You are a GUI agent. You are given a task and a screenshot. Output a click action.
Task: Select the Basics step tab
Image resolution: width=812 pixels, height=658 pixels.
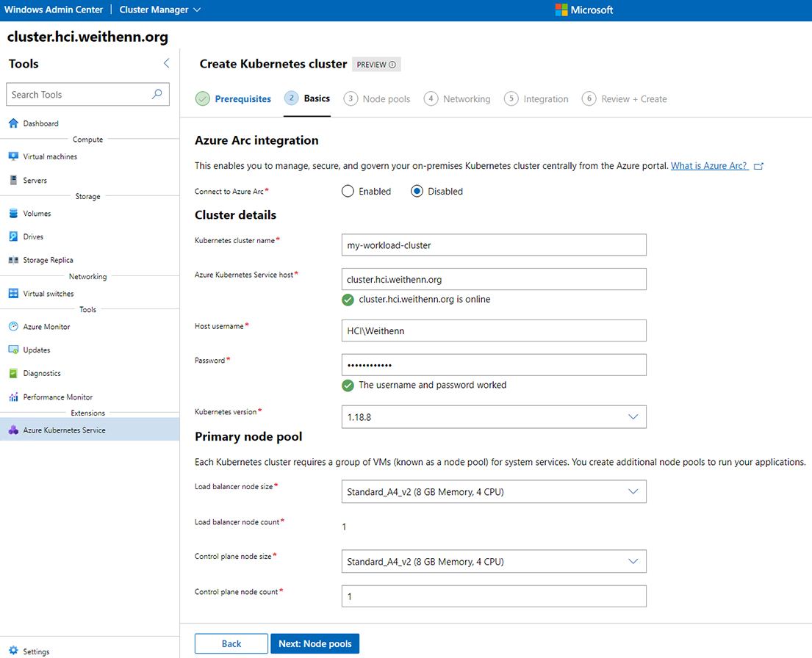(307, 98)
